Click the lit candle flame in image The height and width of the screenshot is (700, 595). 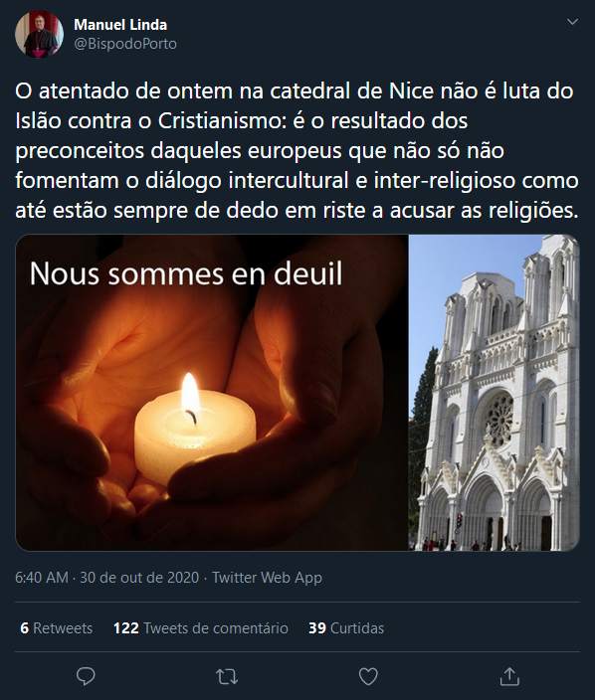click(x=190, y=394)
